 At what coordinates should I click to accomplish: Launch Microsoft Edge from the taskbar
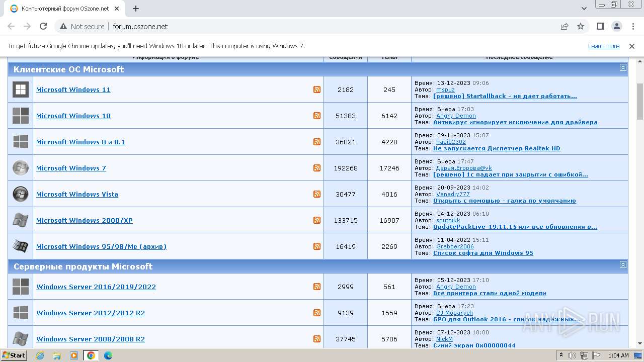click(108, 355)
